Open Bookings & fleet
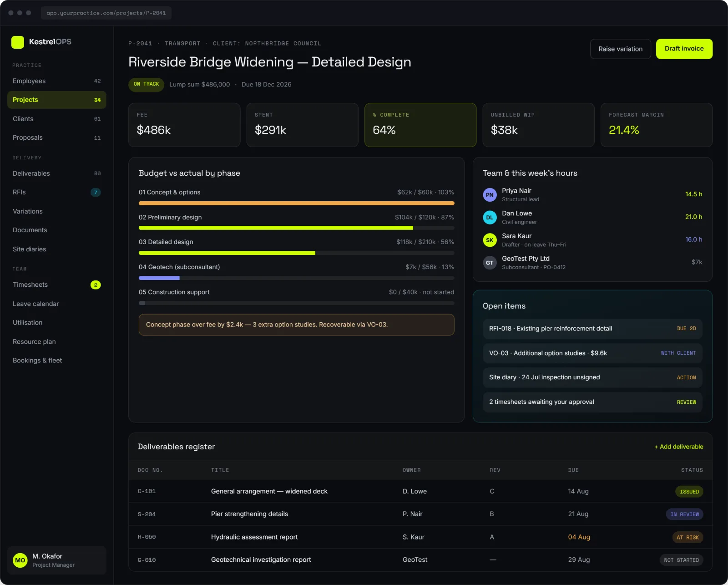 [x=56, y=360]
